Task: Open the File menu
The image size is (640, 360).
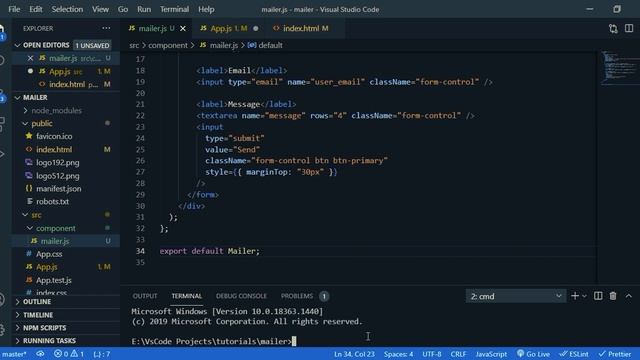Action: tap(14, 9)
